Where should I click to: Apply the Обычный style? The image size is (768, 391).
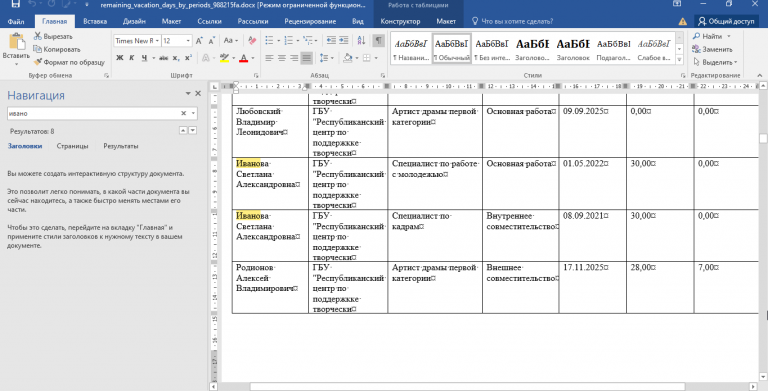tap(452, 48)
